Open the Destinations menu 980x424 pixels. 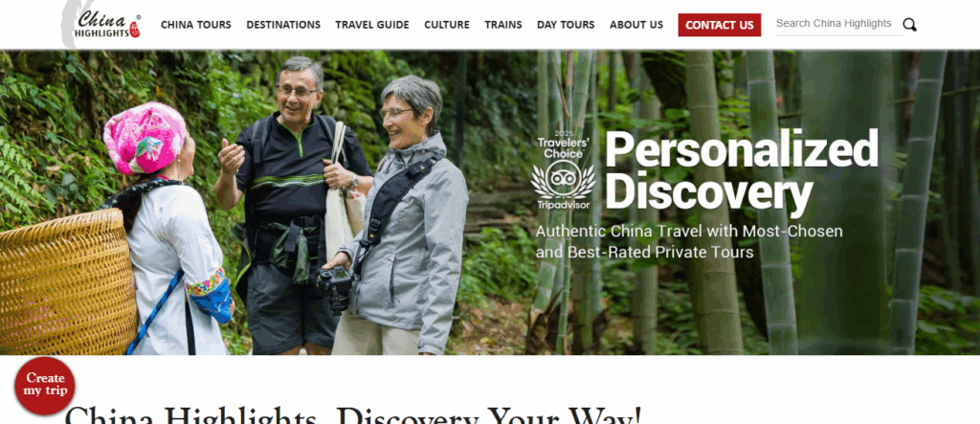(283, 25)
